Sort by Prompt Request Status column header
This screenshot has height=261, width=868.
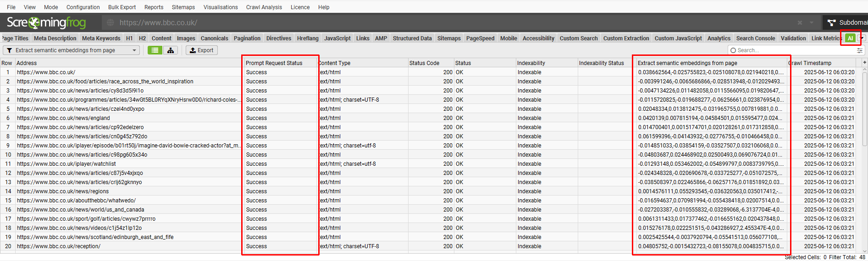pyautogui.click(x=280, y=63)
